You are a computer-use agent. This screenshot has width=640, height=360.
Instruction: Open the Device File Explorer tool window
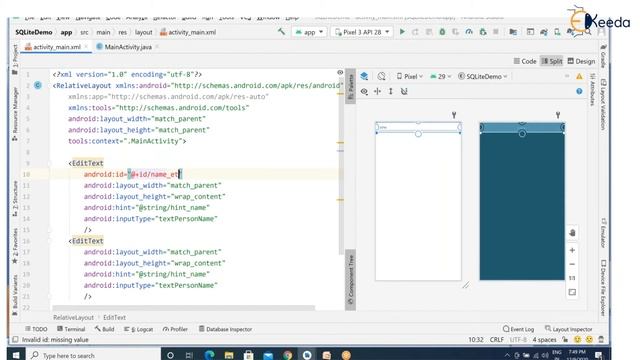click(604, 288)
